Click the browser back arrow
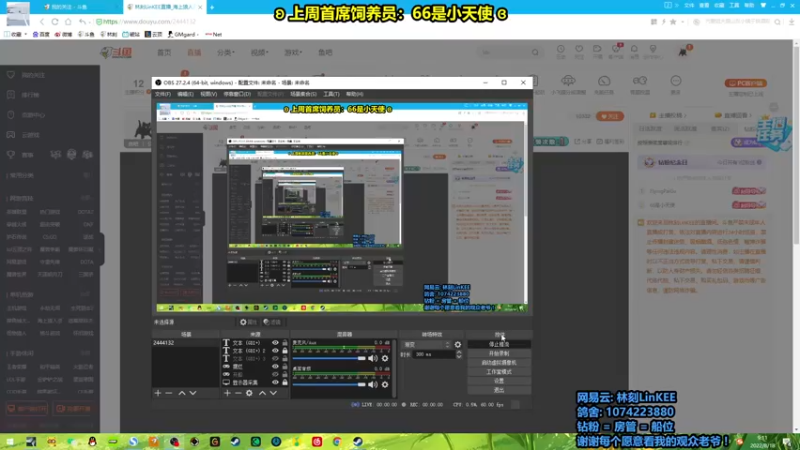The height and width of the screenshot is (450, 800). point(42,22)
